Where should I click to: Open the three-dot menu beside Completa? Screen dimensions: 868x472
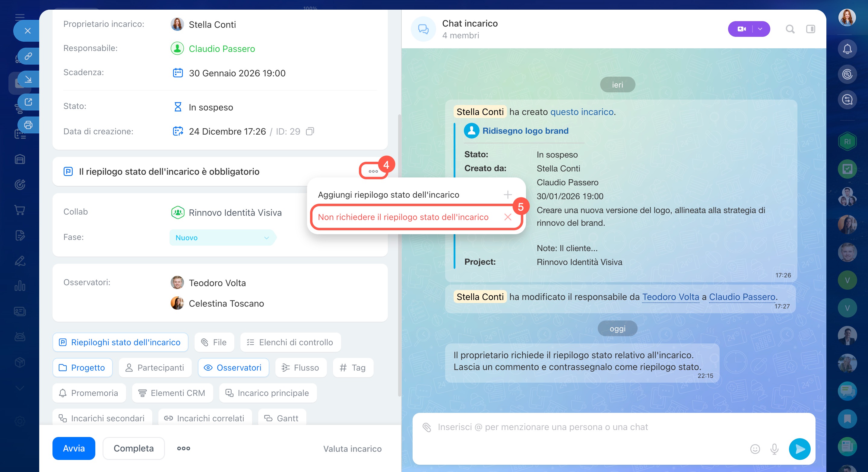184,448
